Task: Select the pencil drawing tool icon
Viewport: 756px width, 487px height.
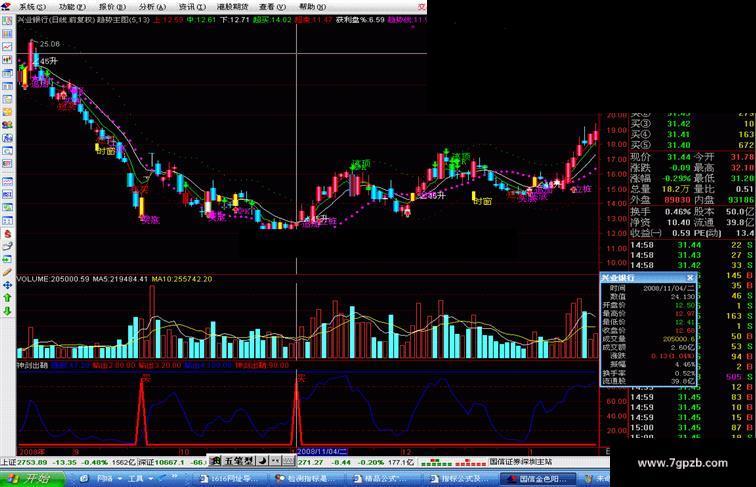Action: tap(7, 272)
